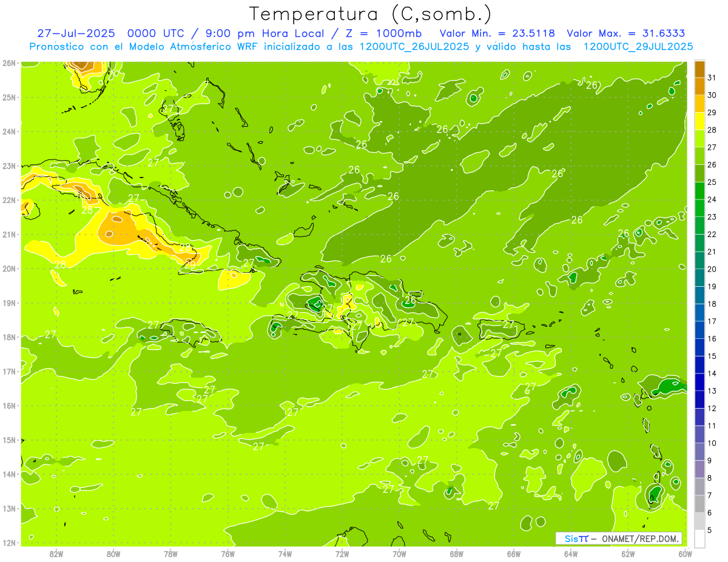Click the "Valor Max. = 31.6333" value

coord(626,33)
